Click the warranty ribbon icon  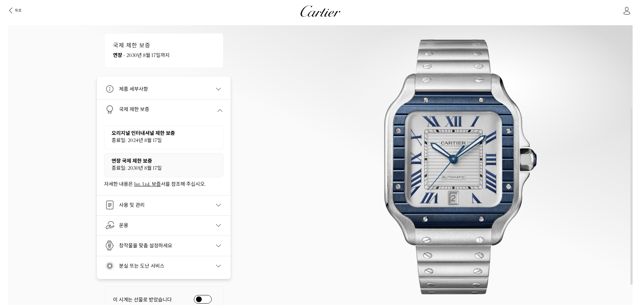point(110,110)
